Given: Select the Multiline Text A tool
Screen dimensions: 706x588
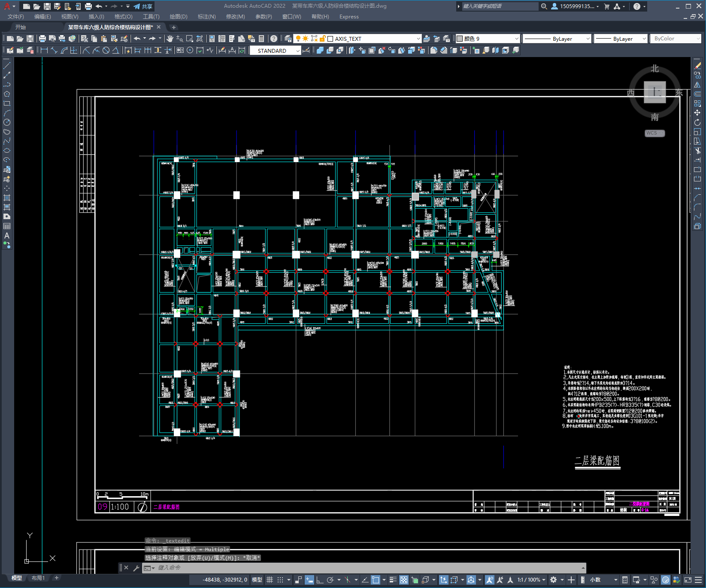Looking at the screenshot, I should (x=7, y=235).
